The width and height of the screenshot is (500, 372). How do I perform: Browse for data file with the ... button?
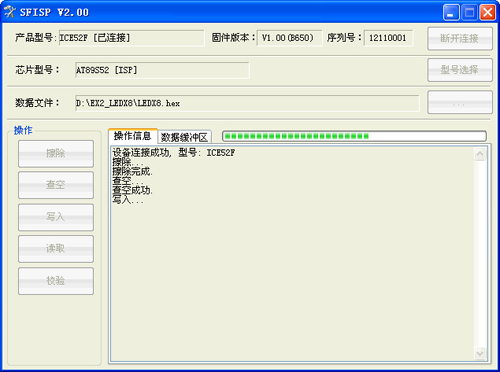pos(460,102)
